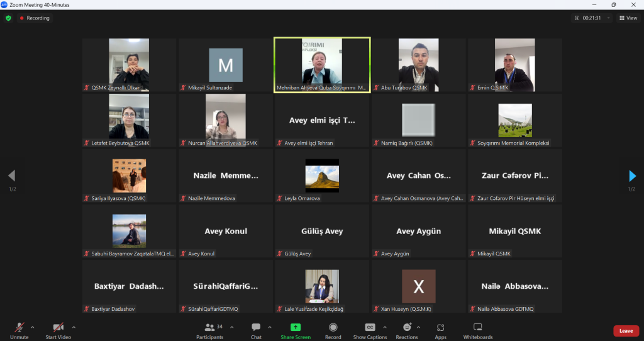Open the Apps icon
The height and width of the screenshot is (341, 644).
[440, 327]
